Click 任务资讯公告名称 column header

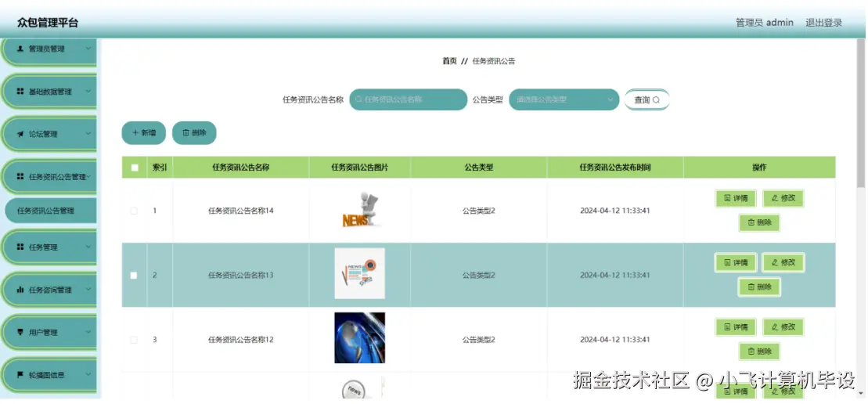(241, 167)
